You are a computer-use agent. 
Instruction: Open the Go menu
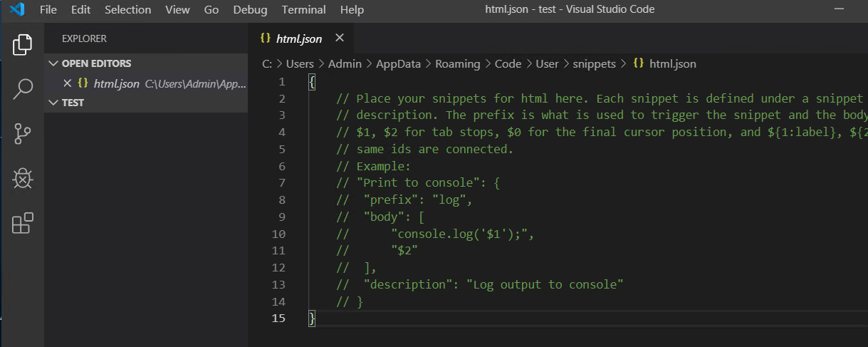(x=211, y=10)
